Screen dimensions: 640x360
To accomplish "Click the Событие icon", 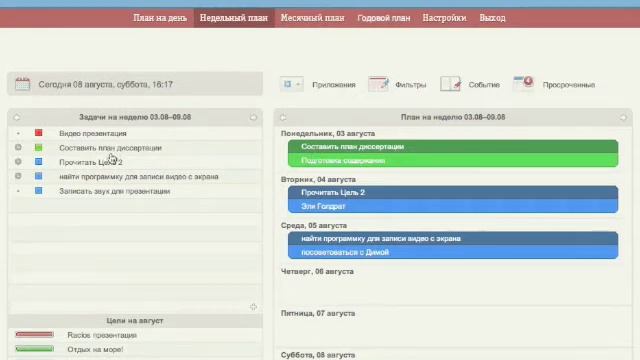I will (x=451, y=84).
